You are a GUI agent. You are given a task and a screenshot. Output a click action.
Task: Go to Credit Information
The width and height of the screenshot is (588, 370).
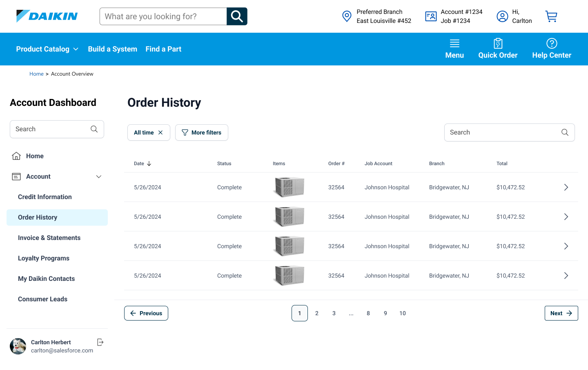45,197
